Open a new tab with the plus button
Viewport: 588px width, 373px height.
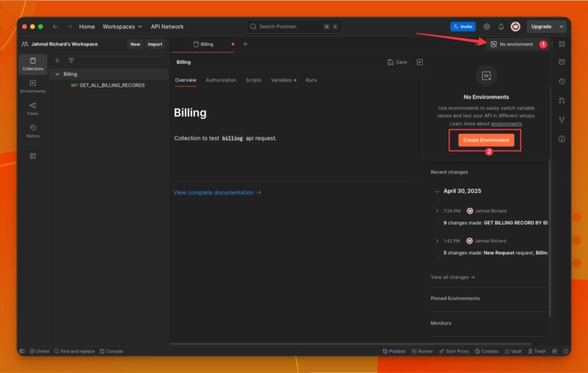click(245, 44)
